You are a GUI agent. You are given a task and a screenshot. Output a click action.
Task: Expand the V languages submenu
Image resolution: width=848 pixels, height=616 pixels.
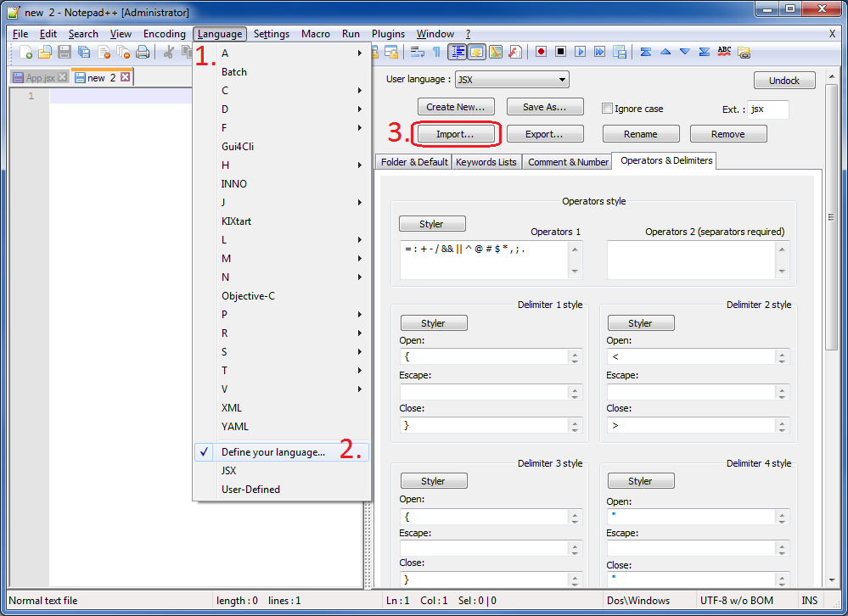pos(282,389)
